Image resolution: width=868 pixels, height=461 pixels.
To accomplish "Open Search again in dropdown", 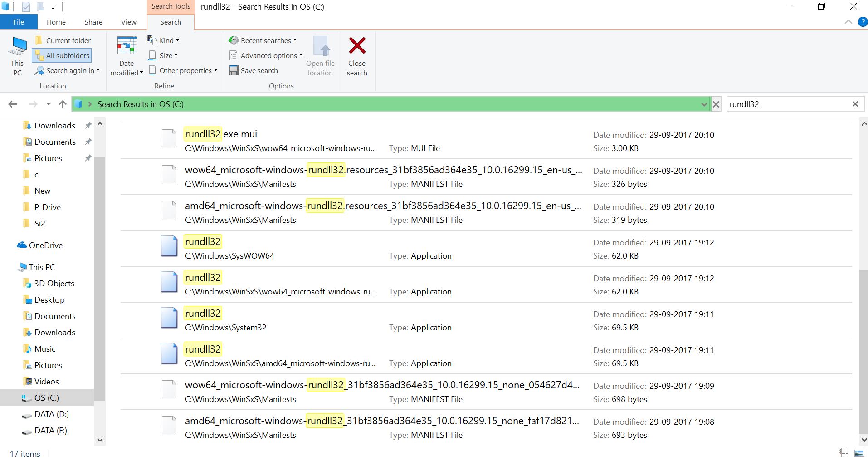I will [67, 70].
